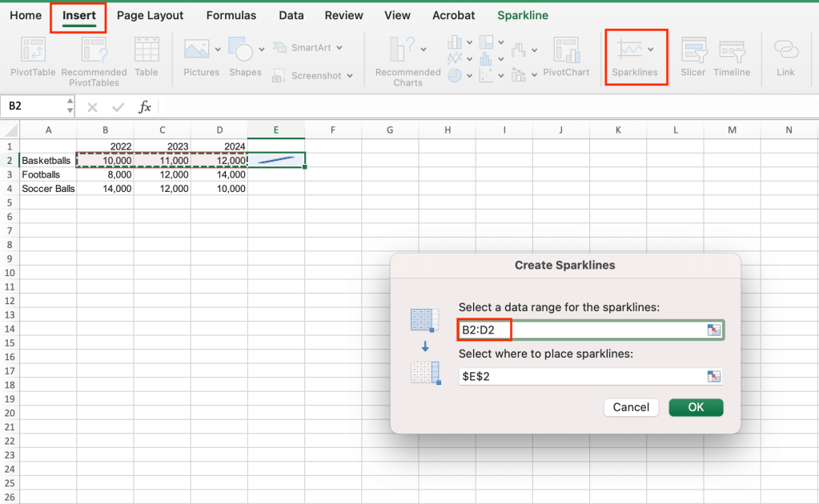Collapse dialog using location range selector icon
Image resolution: width=819 pixels, height=504 pixels.
pos(713,376)
